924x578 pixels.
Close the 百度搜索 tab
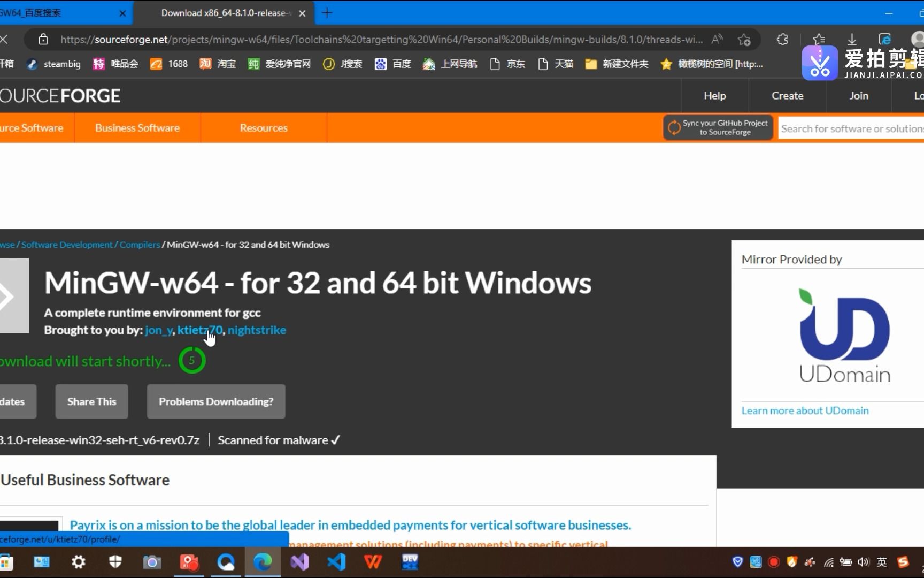122,13
